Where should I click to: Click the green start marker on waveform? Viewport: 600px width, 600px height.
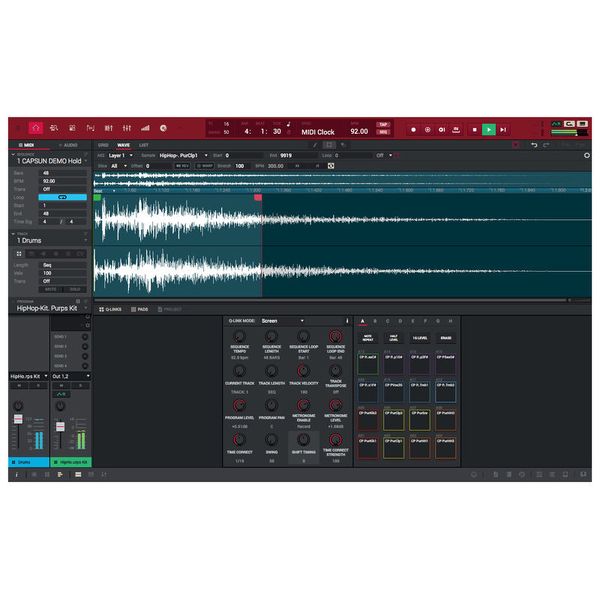point(97,197)
